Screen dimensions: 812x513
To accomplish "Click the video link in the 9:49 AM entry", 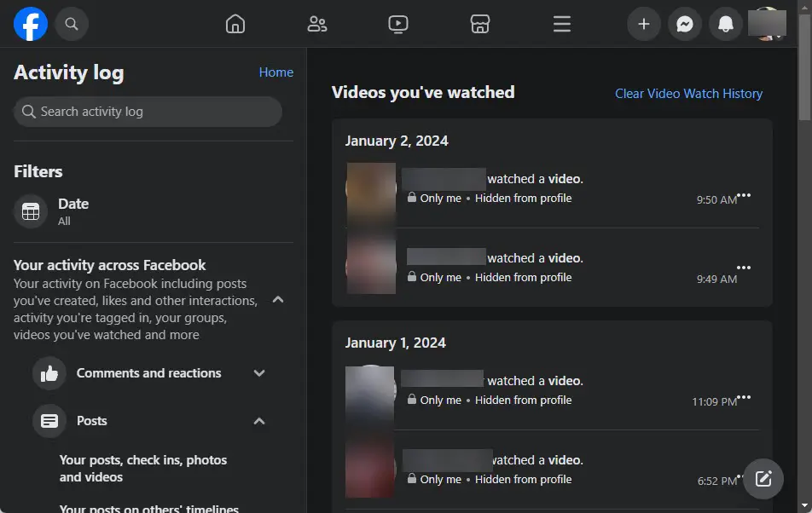I will (565, 258).
